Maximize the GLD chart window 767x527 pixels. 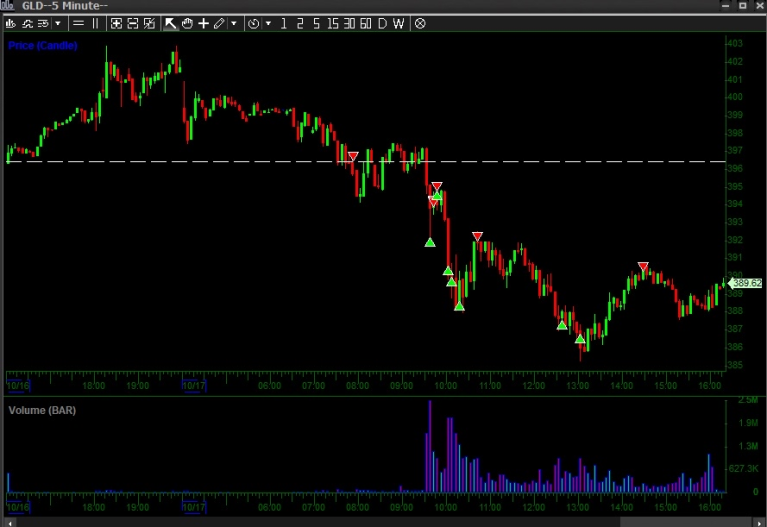pyautogui.click(x=743, y=5)
